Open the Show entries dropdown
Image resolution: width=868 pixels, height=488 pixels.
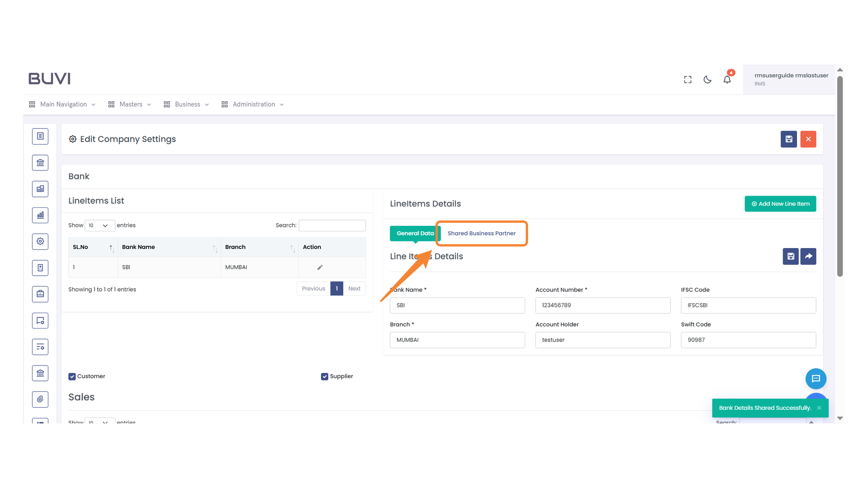tap(99, 225)
